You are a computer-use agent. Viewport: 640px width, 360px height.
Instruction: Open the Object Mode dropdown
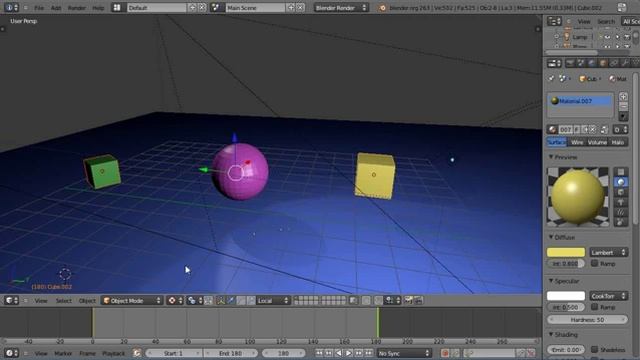[132, 301]
